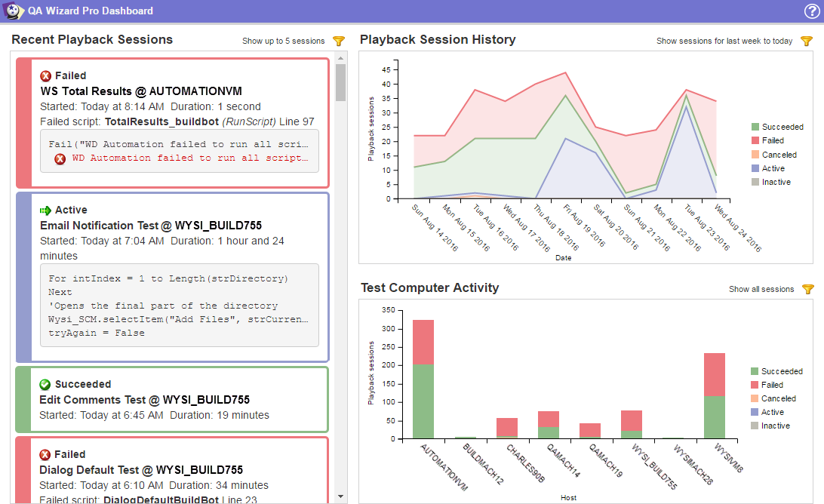This screenshot has width=824, height=504.
Task: Click the Failed icon on Dialog Default Test
Action: point(45,454)
